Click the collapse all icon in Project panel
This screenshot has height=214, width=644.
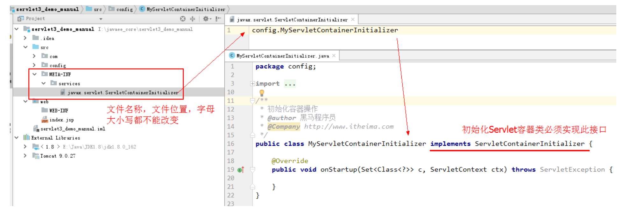pos(192,19)
